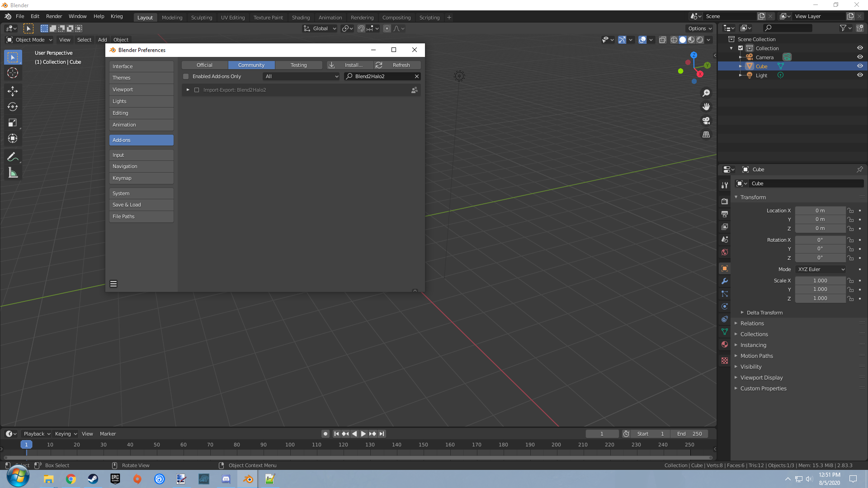Check Enabled Add-ons Only
This screenshot has width=868, height=488.
click(186, 76)
